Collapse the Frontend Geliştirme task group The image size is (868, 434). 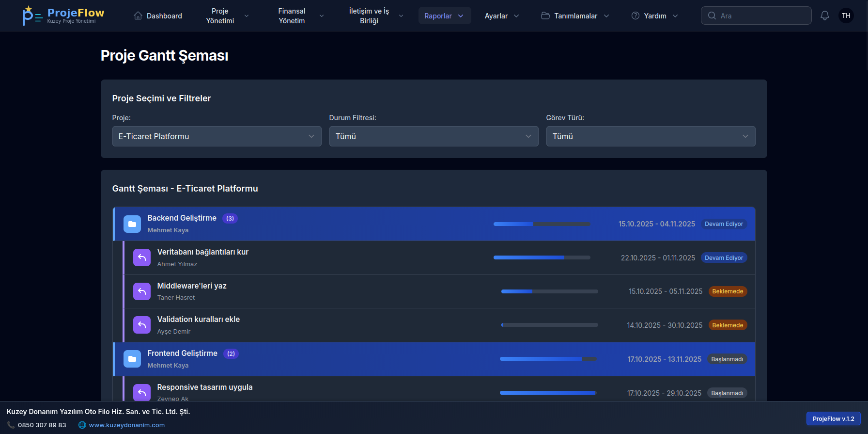pos(182,354)
